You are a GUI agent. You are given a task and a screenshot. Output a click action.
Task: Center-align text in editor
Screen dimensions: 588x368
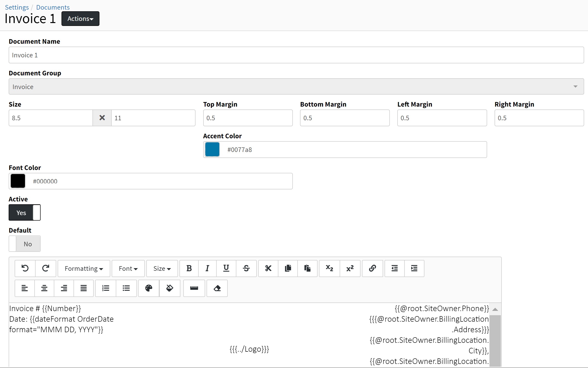44,288
